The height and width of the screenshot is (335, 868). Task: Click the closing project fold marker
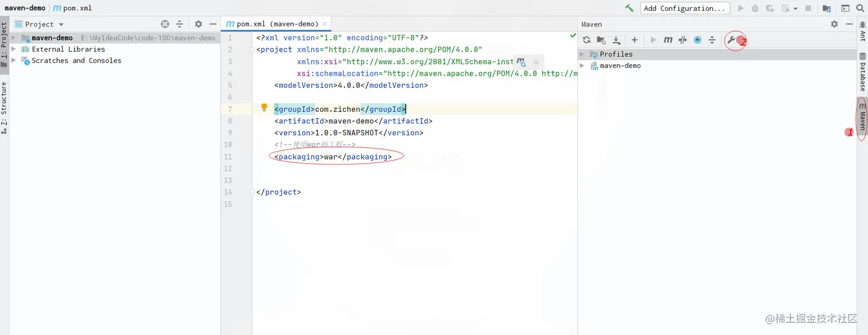click(x=251, y=192)
